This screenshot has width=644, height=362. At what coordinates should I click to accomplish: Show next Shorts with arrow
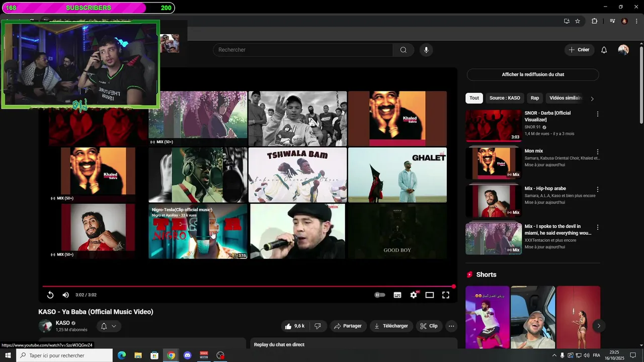599,326
